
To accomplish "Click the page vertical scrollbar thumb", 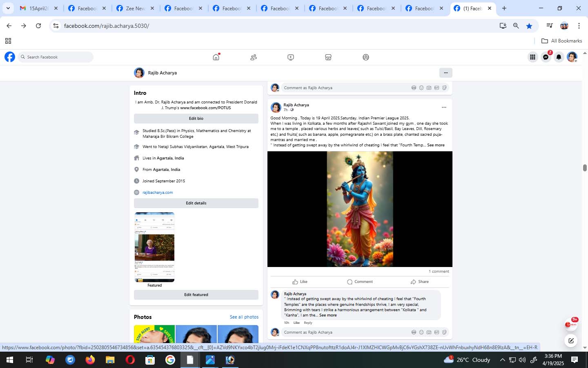I will [585, 168].
